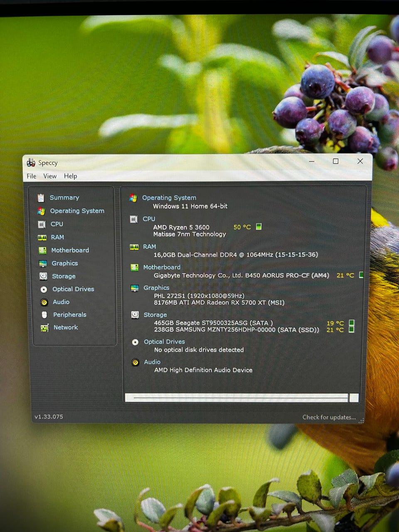Viewport: 399px width, 532px height.
Task: Click the 465GB Seagate ST9500325ASG text
Action: point(214,323)
